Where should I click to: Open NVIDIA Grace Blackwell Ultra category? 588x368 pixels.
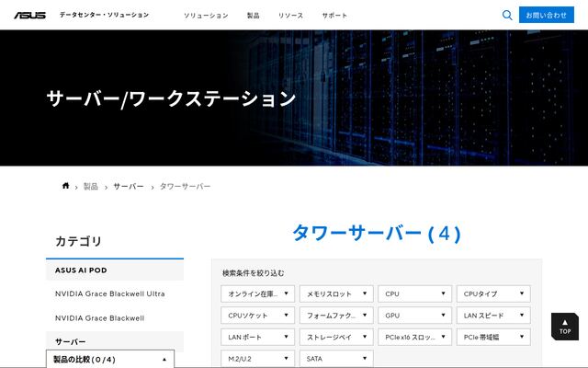coord(110,293)
